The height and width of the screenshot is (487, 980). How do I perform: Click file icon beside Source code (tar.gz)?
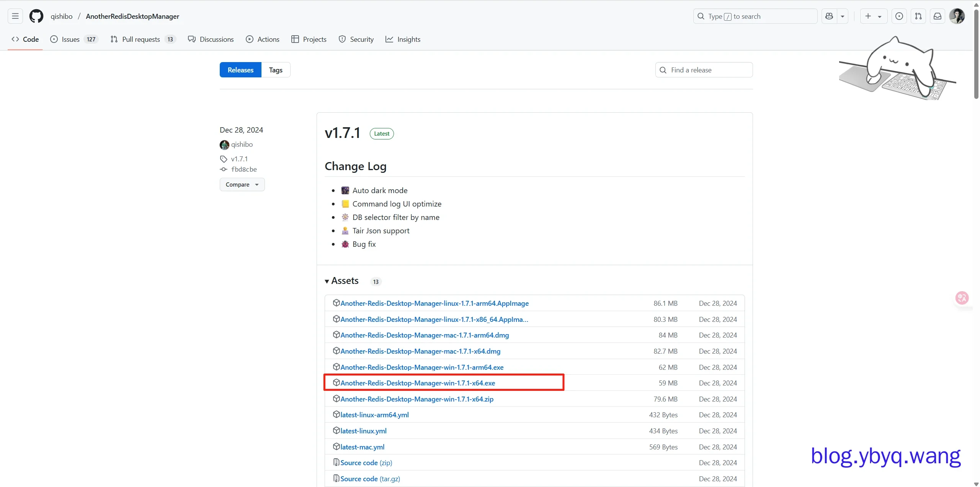pos(336,478)
